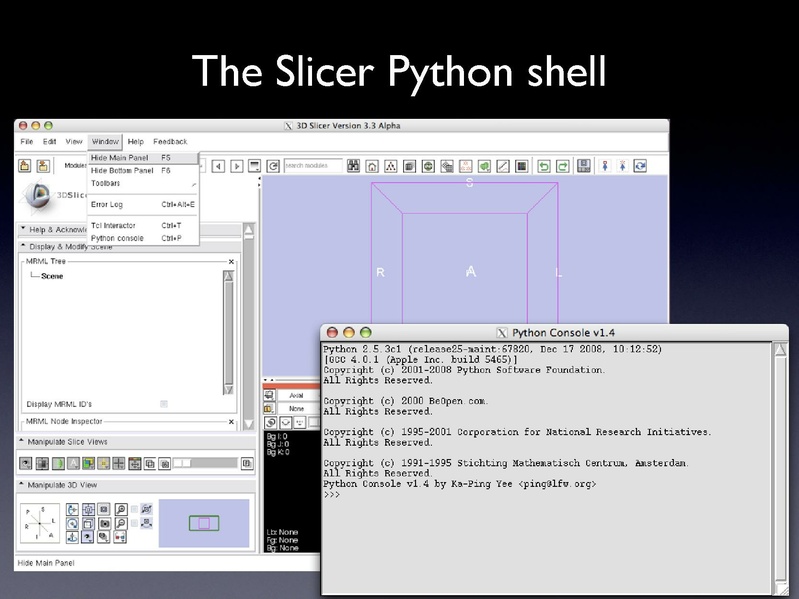
Task: Choose Python console menu item
Action: coord(143,238)
